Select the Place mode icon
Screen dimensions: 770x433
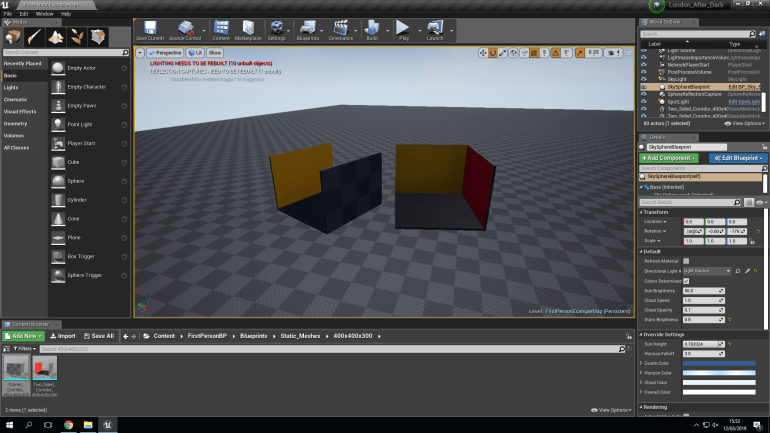click(x=13, y=37)
